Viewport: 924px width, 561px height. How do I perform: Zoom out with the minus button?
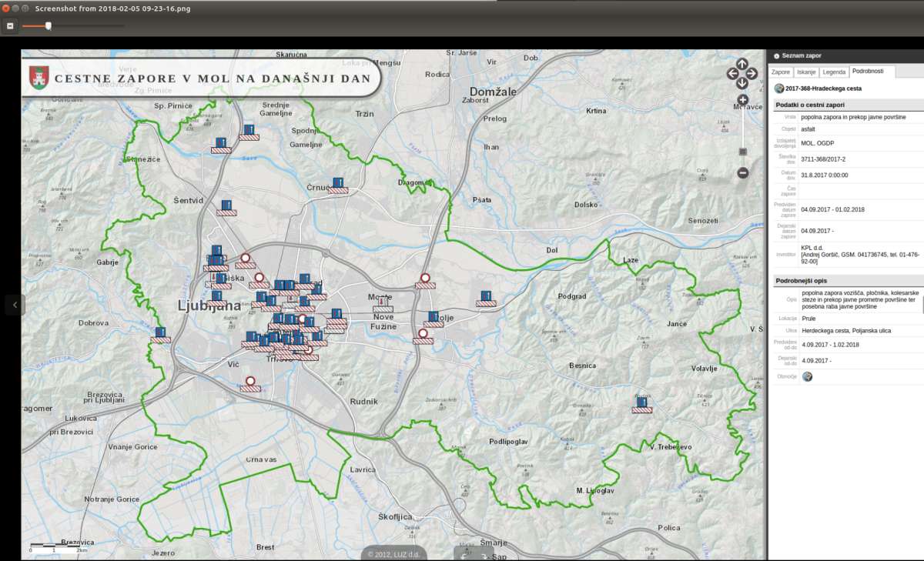click(x=743, y=173)
